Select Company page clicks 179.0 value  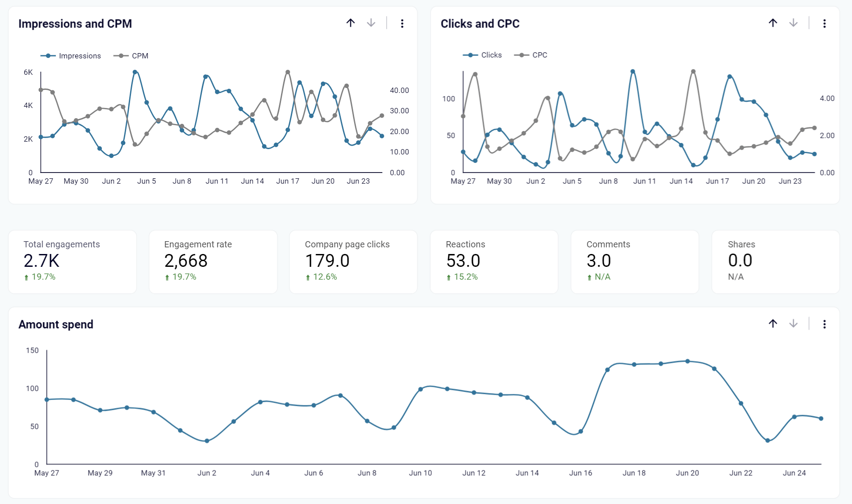pos(327,261)
